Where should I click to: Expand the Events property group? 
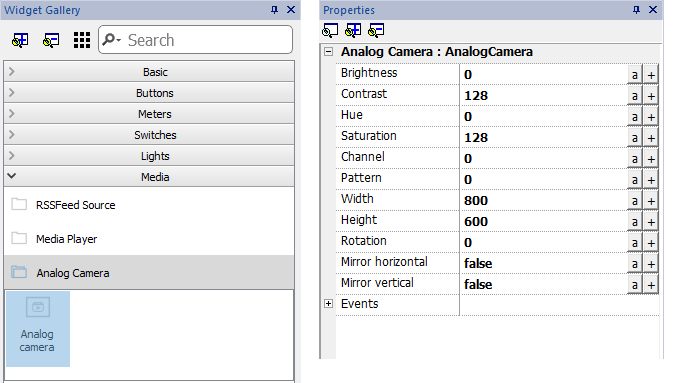click(x=328, y=304)
